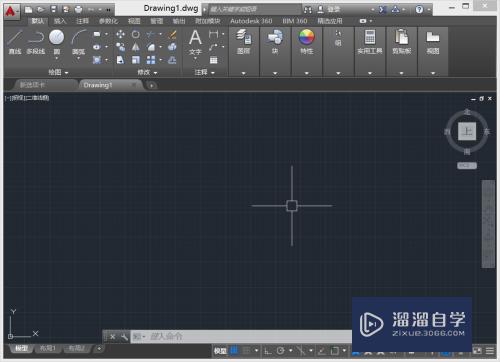Select the Stretch tool icon
The width and height of the screenshot is (500, 362).
point(120,60)
